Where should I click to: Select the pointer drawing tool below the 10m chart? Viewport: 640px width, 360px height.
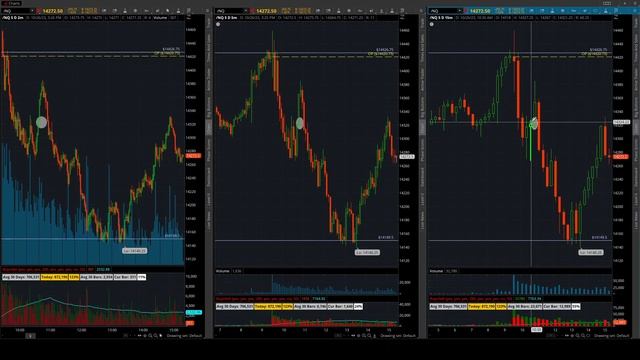click(588, 336)
